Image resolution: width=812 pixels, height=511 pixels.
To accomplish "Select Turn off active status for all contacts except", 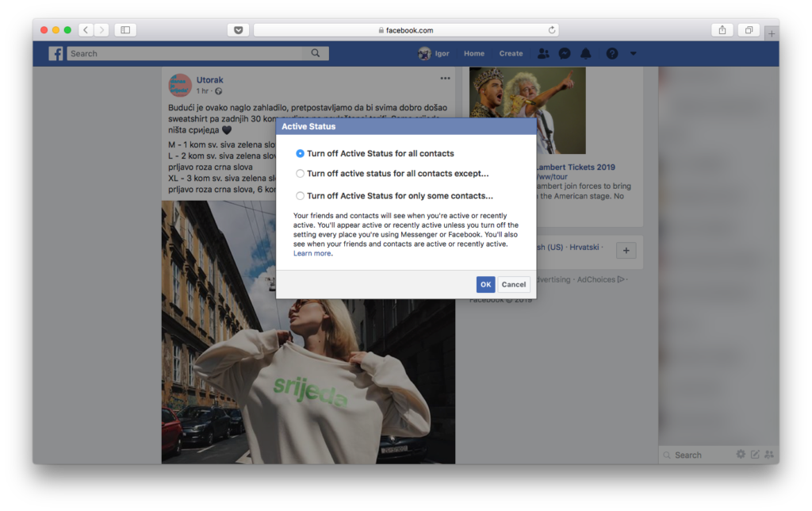I will [x=300, y=174].
